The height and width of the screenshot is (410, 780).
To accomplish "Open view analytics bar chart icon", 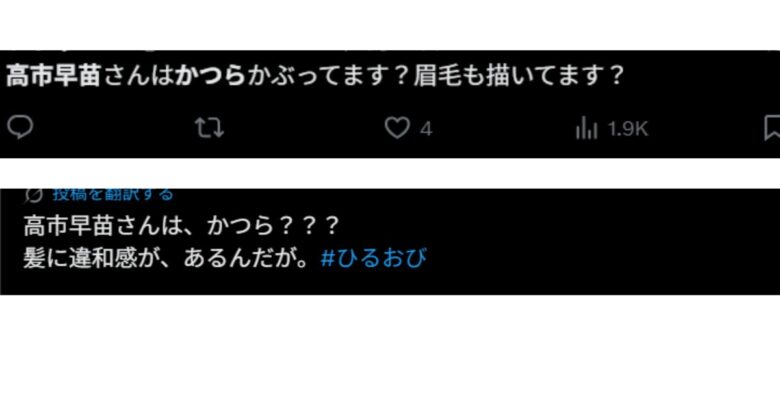I will click(x=586, y=128).
